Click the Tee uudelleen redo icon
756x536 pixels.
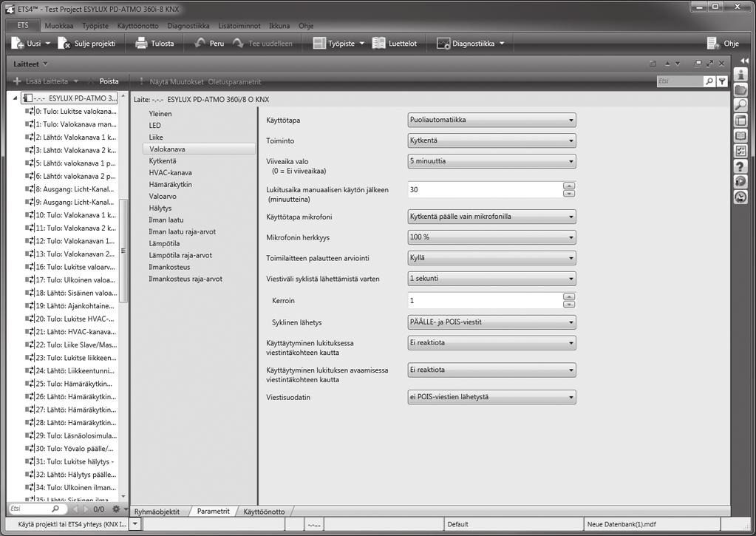238,44
